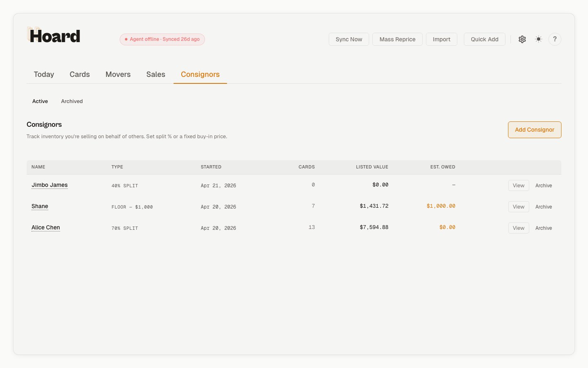Click Shane's card count 7

(313, 206)
